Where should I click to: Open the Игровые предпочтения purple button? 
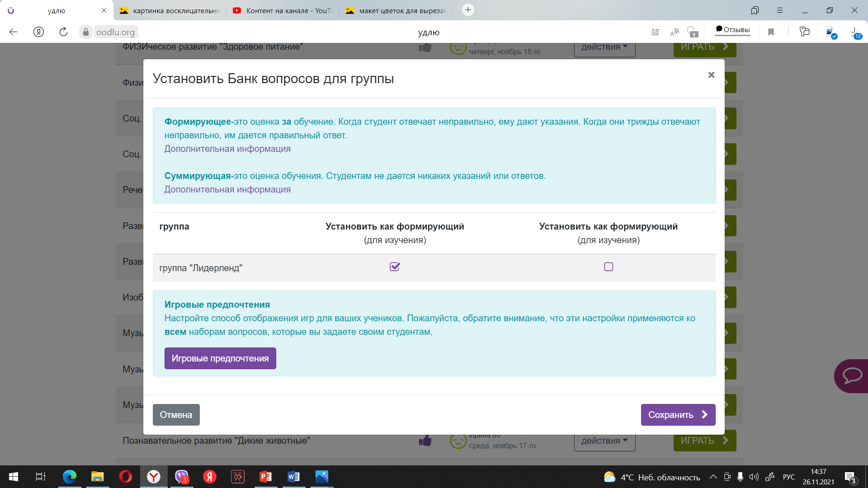(x=220, y=358)
